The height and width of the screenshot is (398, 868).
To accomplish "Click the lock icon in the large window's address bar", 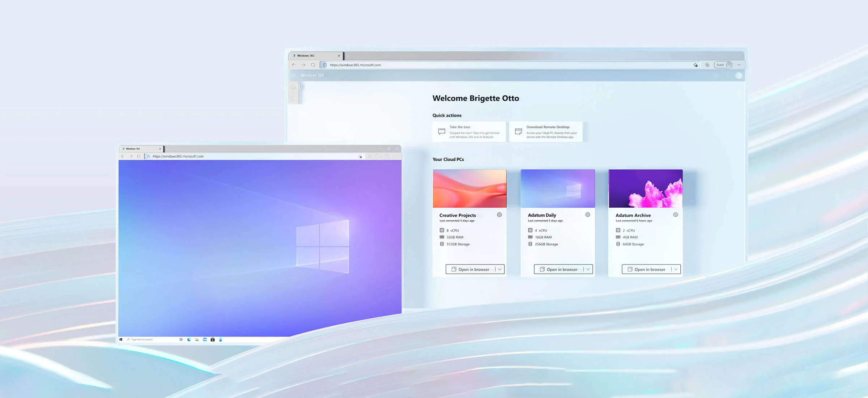I will tap(325, 65).
